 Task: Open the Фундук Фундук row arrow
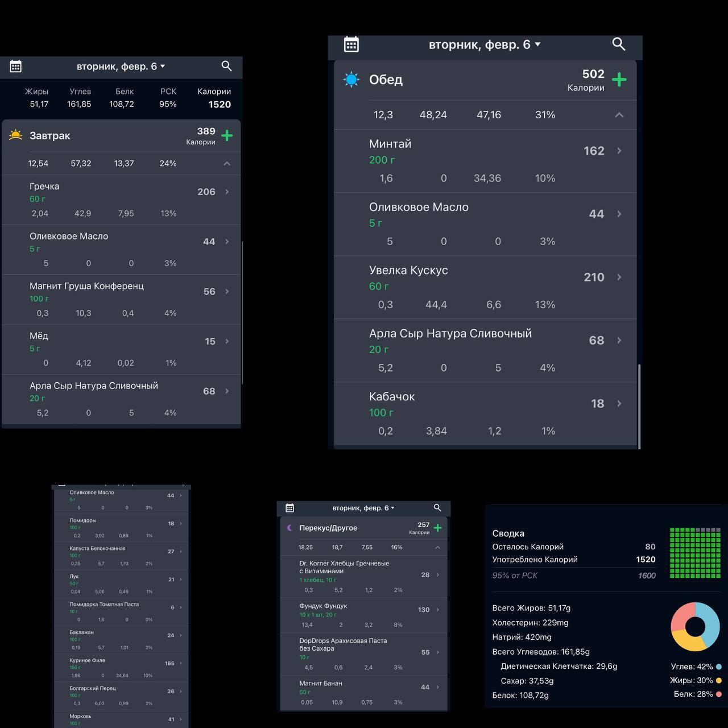437,610
